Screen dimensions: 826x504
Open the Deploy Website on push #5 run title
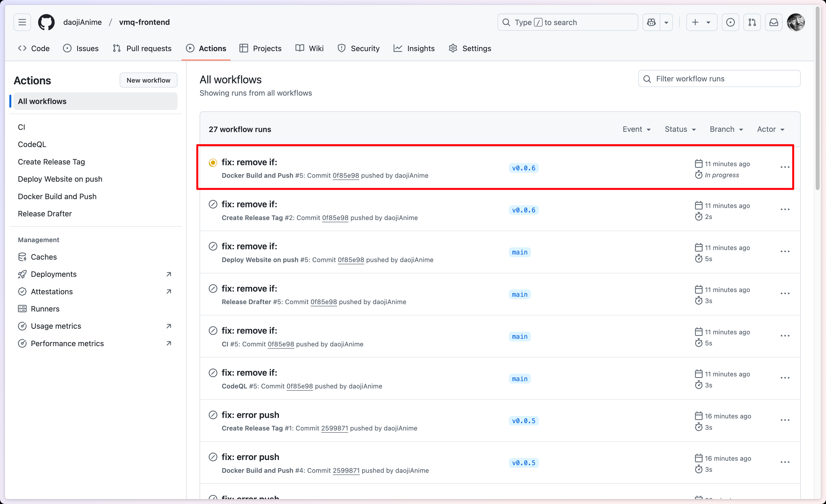click(249, 246)
